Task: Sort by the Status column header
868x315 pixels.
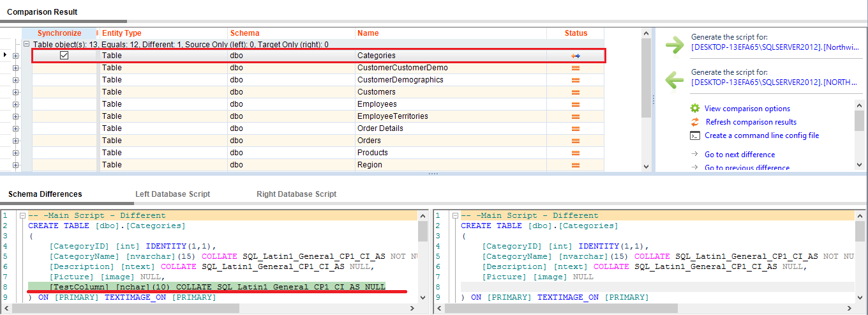Action: coord(575,33)
